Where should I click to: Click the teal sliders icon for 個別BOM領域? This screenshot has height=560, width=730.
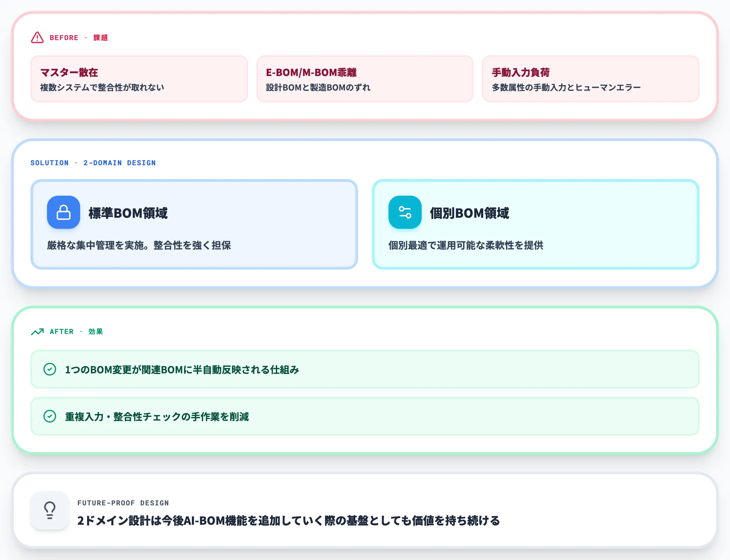[405, 212]
